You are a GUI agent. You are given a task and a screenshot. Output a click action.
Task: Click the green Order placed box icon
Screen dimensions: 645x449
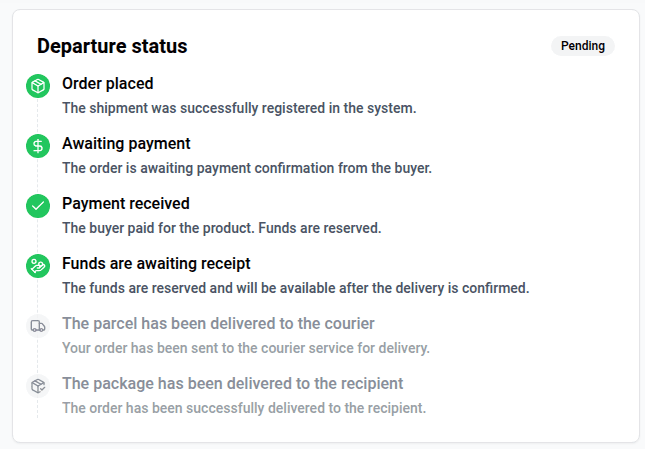[38, 86]
